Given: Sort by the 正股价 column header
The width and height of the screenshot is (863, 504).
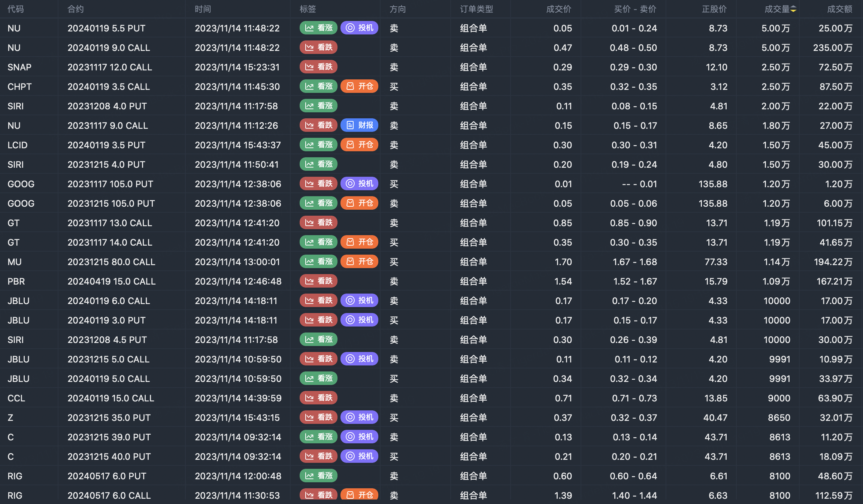Looking at the screenshot, I should click(x=714, y=9).
